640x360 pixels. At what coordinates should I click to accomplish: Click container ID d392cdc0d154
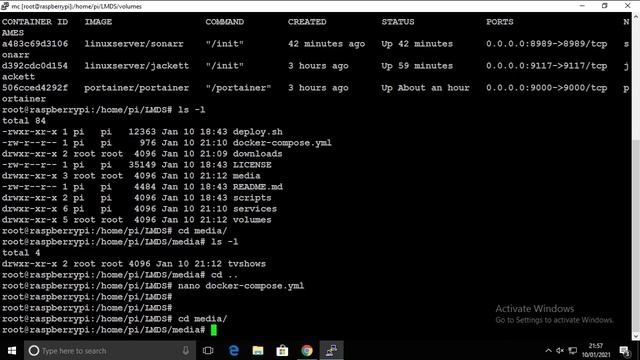35,66
